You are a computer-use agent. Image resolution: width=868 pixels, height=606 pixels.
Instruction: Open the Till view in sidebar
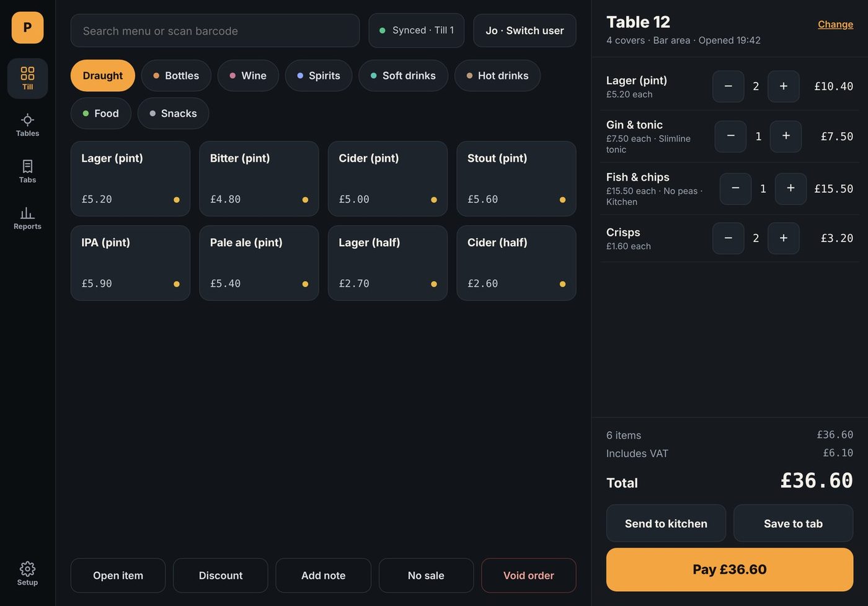click(27, 78)
